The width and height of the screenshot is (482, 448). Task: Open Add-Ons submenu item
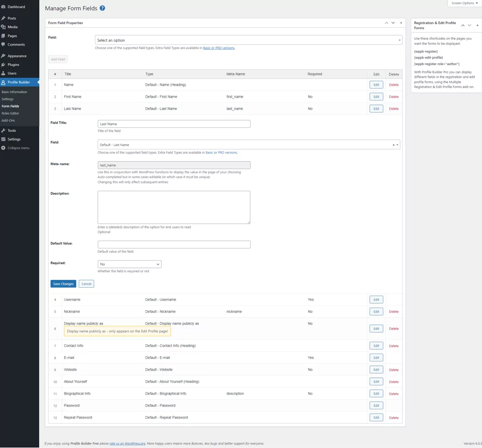coord(8,120)
